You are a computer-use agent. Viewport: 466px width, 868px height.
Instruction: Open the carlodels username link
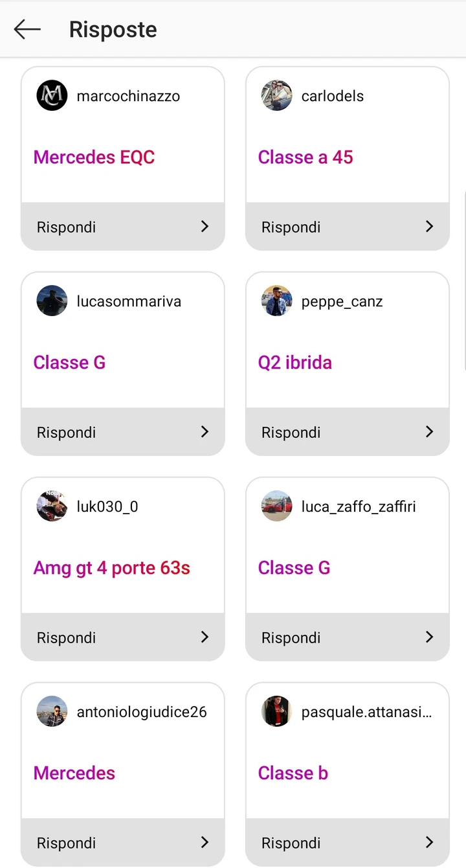click(x=333, y=96)
